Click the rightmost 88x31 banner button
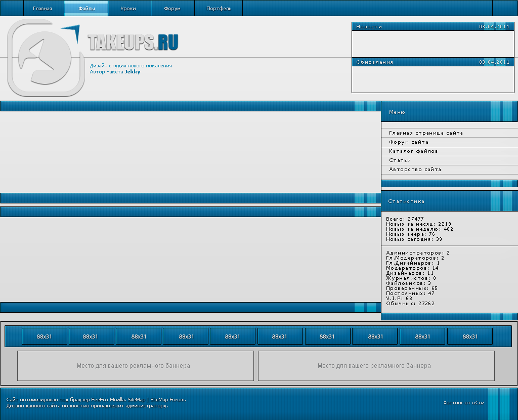Screen dimensions: 518x420 tap(470, 337)
